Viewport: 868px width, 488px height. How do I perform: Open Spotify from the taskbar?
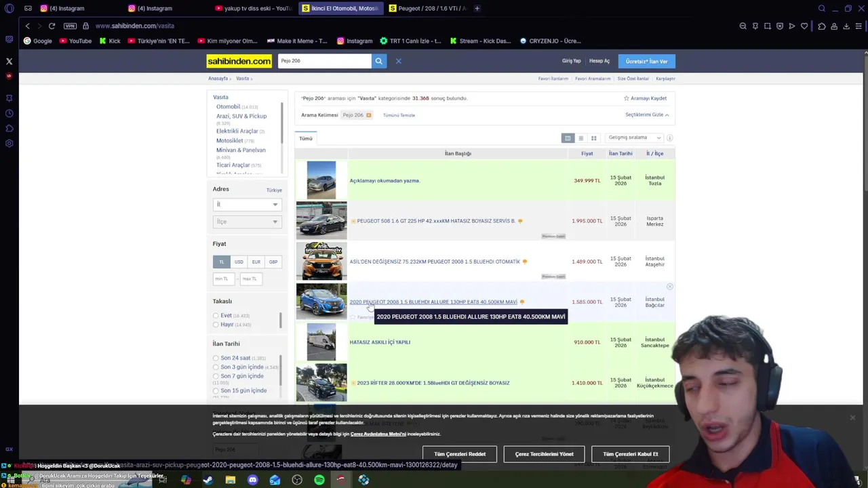(319, 480)
